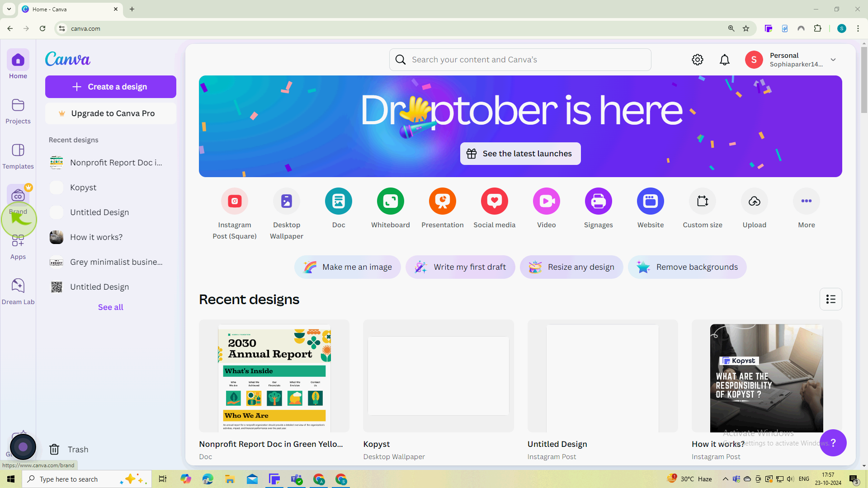
Task: Go back to the previous page
Action: tap(10, 28)
